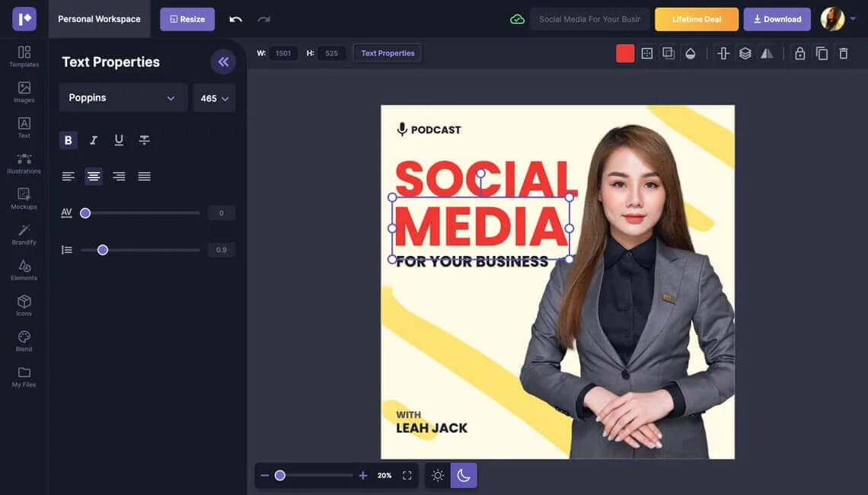Toggle italic text formatting
868x495 pixels.
point(94,140)
